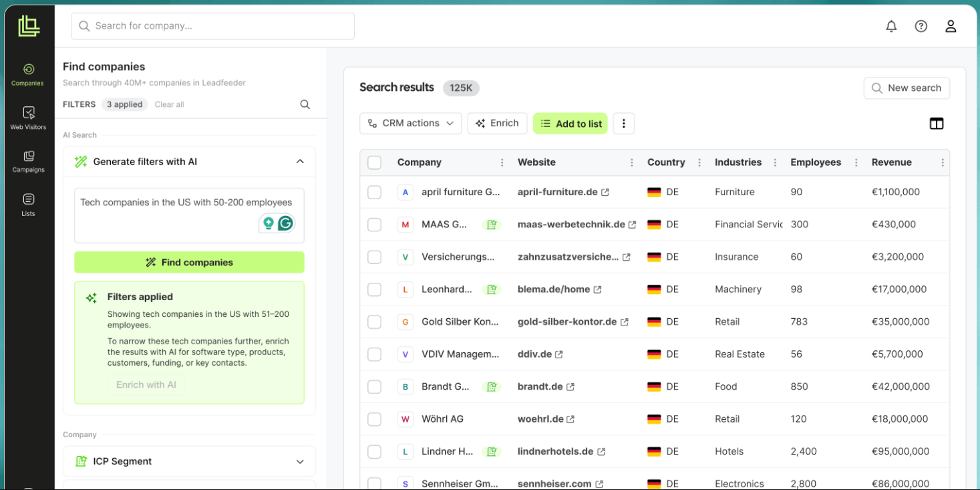Click the Enrich button in toolbar
This screenshot has height=490, width=980.
pyautogui.click(x=497, y=124)
